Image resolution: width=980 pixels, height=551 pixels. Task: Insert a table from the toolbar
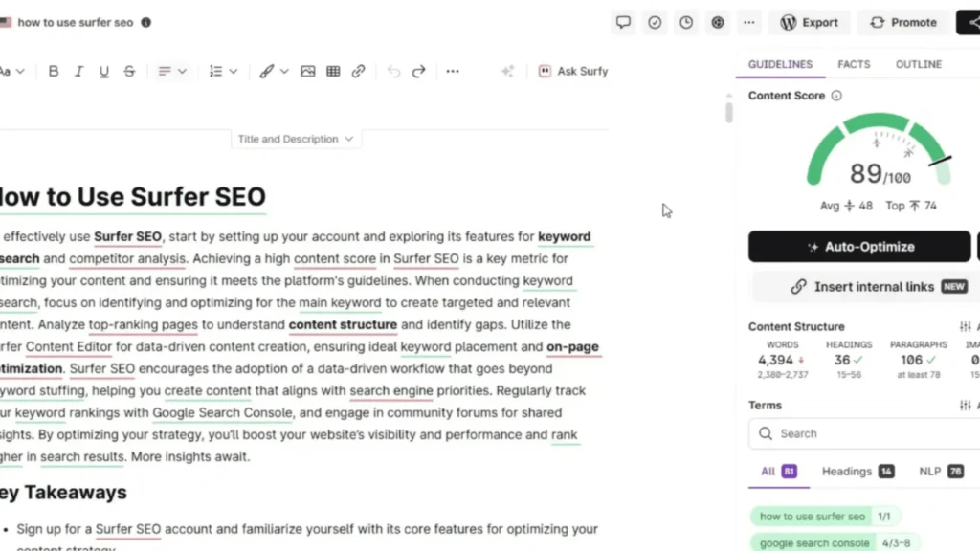332,70
